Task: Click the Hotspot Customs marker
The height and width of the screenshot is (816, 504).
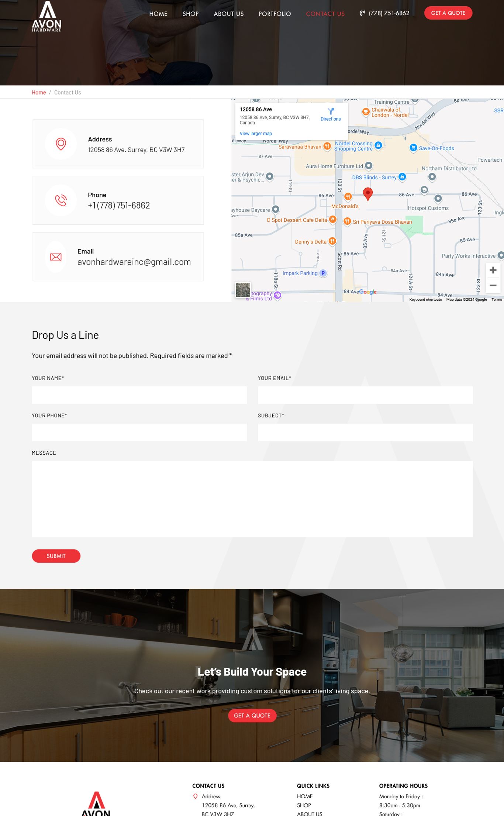Action: tap(438, 199)
